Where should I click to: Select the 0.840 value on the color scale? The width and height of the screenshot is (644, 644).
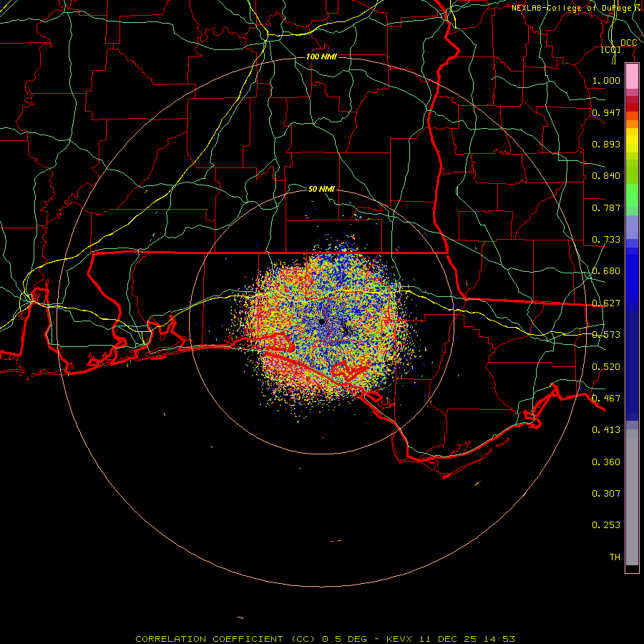[606, 176]
